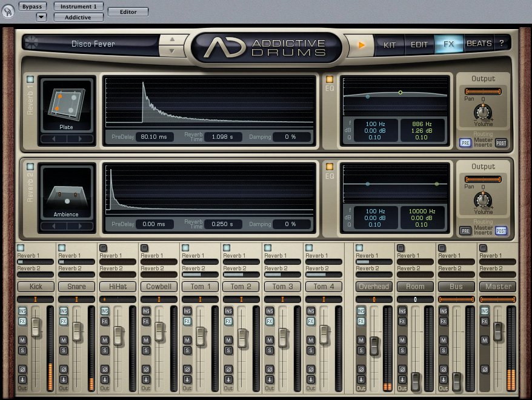
Task: Select the Snare channel label
Action: [x=77, y=287]
